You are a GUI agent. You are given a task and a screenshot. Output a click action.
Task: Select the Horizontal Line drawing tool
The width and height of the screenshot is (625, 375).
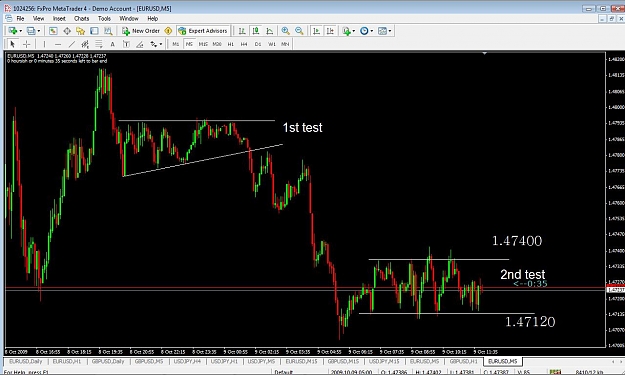coord(58,44)
